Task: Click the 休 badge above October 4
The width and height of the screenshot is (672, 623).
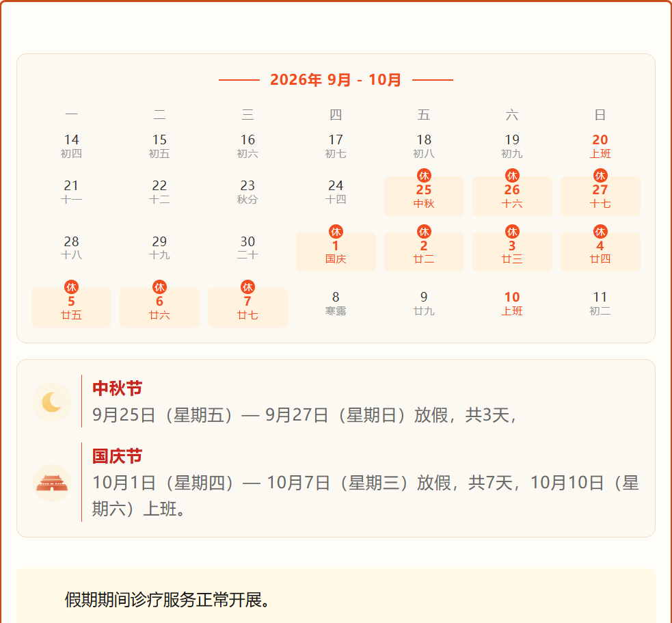Action: coord(600,232)
